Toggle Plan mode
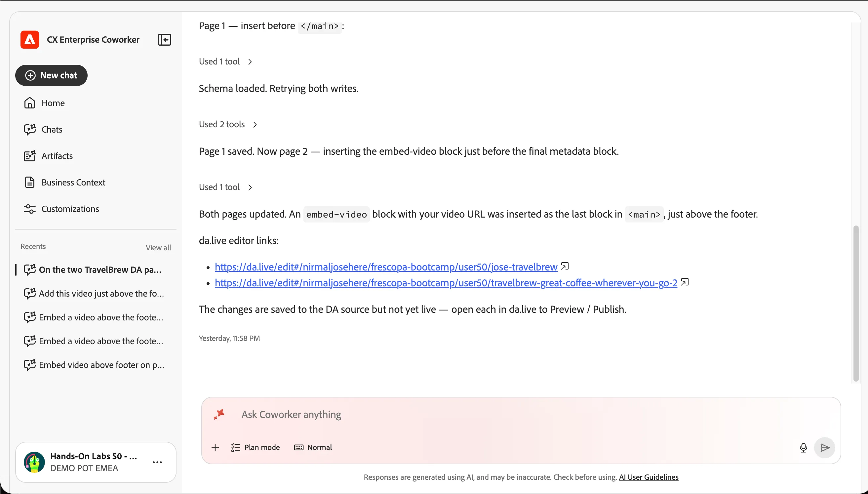The height and width of the screenshot is (494, 868). 255,447
